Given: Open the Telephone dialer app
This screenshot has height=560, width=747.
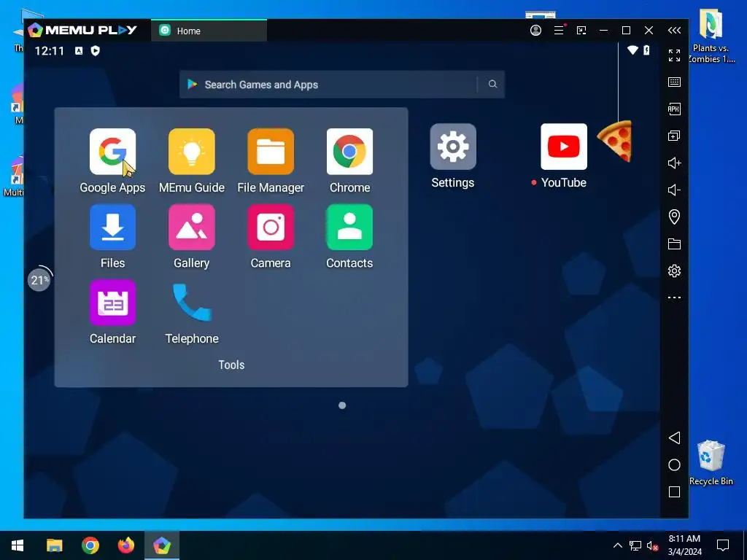Looking at the screenshot, I should [x=192, y=303].
